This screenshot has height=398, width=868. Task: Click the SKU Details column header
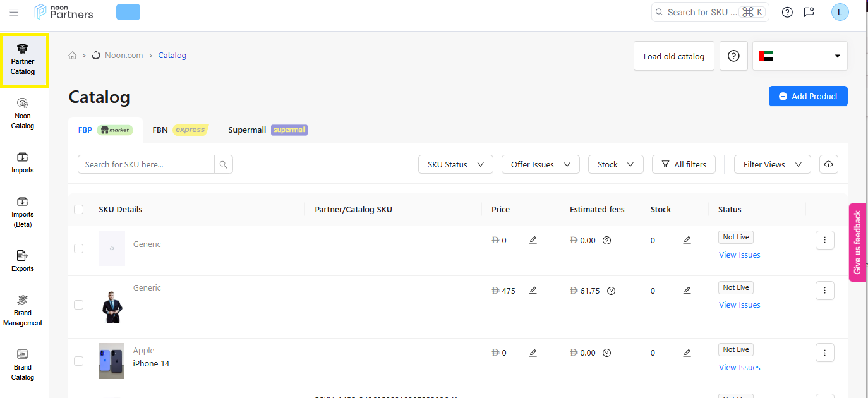120,209
